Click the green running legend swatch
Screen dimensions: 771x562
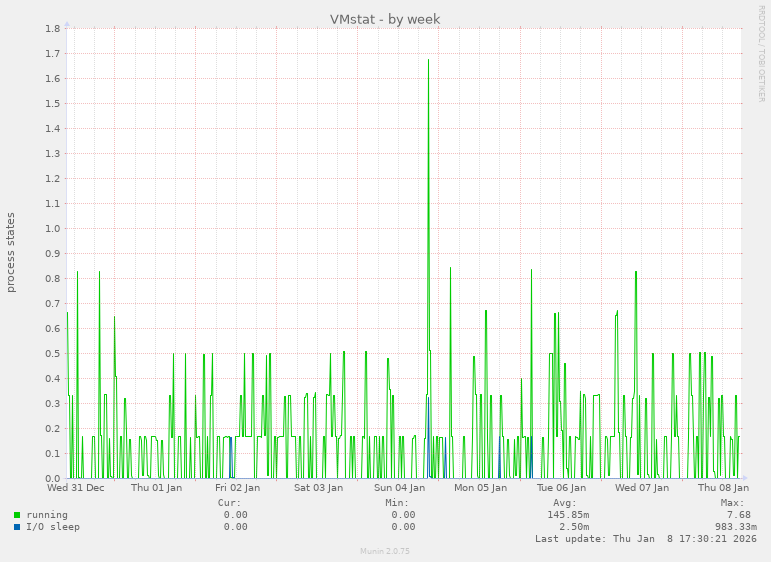tap(17, 515)
